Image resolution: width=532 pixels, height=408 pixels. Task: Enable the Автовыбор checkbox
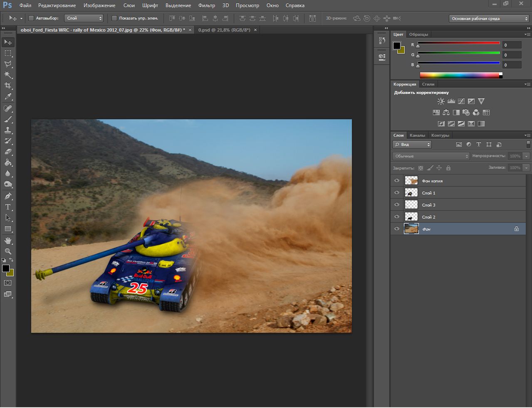pos(31,18)
